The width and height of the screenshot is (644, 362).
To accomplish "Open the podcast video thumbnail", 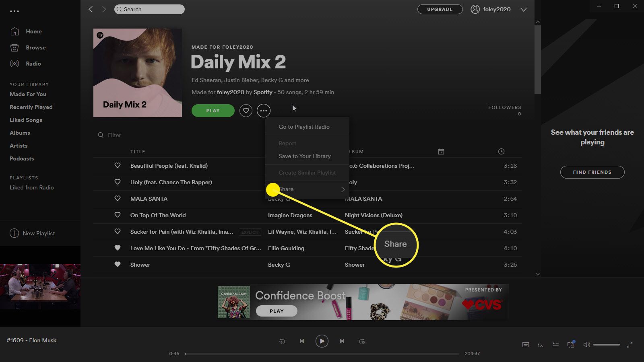I will click(40, 286).
